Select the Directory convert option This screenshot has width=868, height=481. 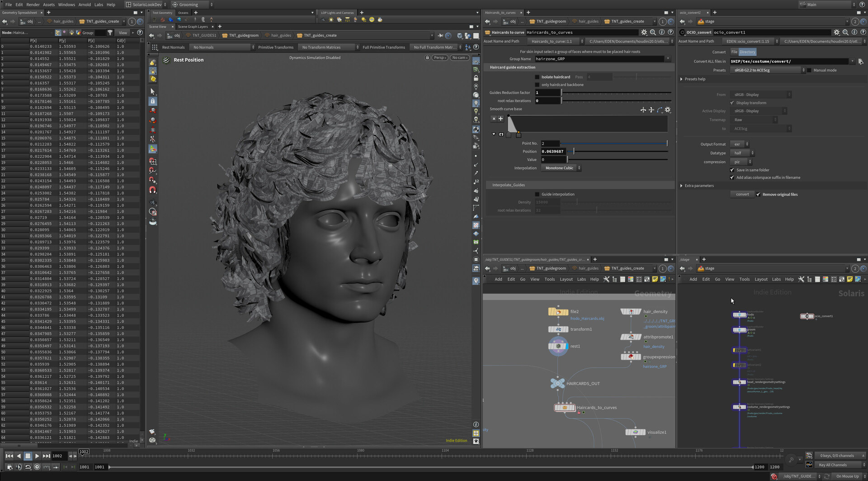(747, 52)
